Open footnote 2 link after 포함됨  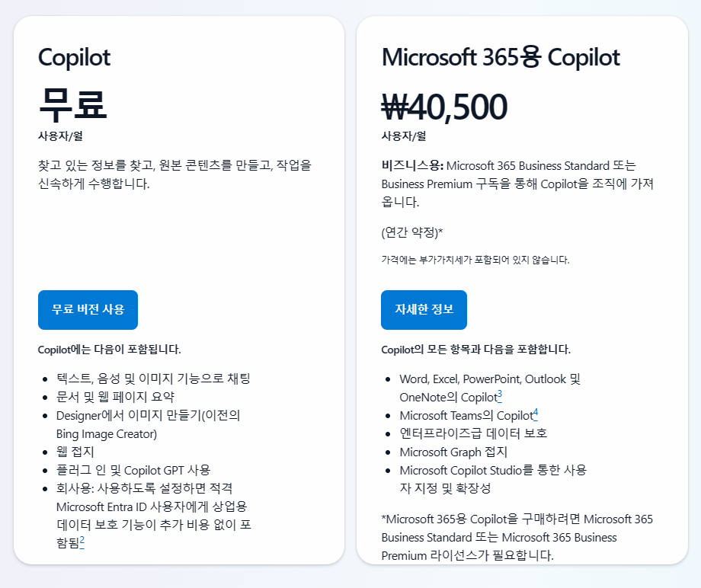point(82,542)
